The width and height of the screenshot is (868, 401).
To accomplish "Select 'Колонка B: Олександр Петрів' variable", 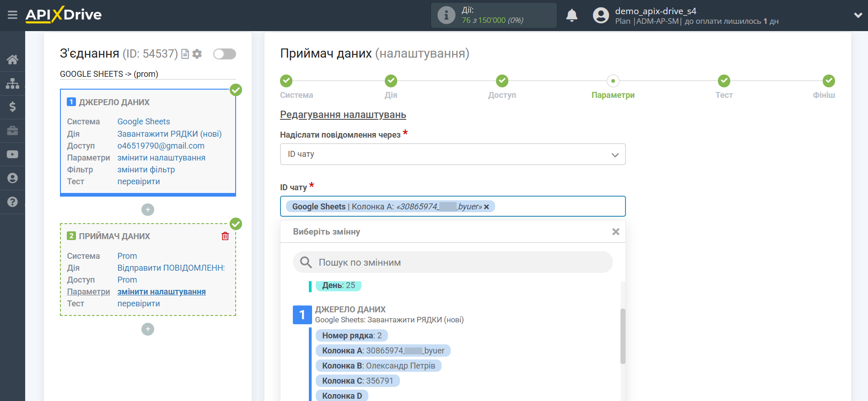I will (x=378, y=366).
